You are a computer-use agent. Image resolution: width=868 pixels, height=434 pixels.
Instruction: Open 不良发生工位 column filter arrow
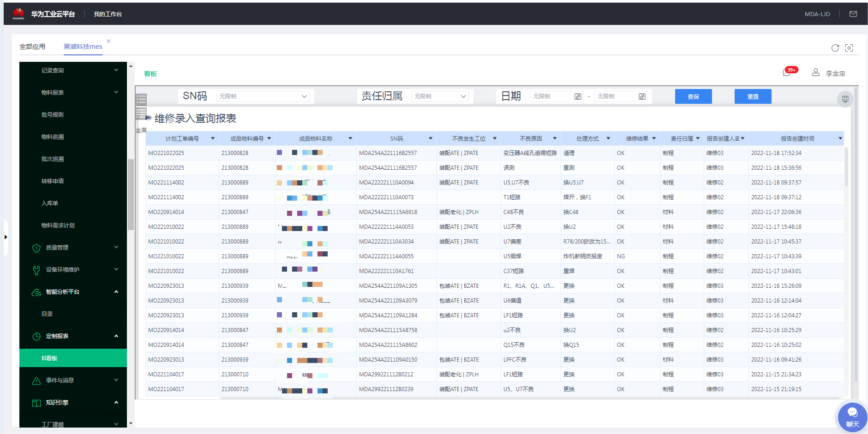[x=495, y=138]
